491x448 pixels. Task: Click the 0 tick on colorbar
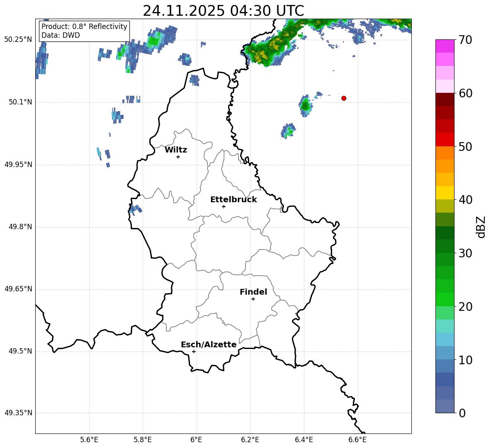coord(462,413)
